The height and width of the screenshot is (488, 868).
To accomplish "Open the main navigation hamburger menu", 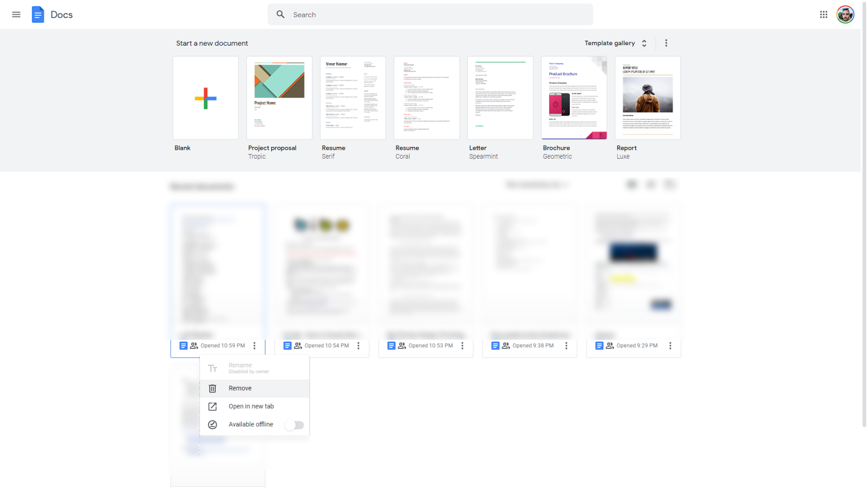I will point(16,14).
